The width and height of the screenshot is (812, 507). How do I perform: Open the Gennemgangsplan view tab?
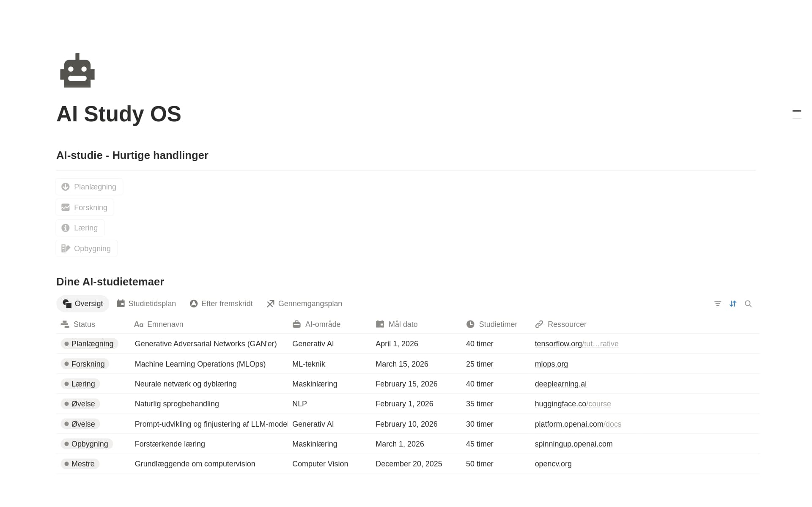click(304, 304)
